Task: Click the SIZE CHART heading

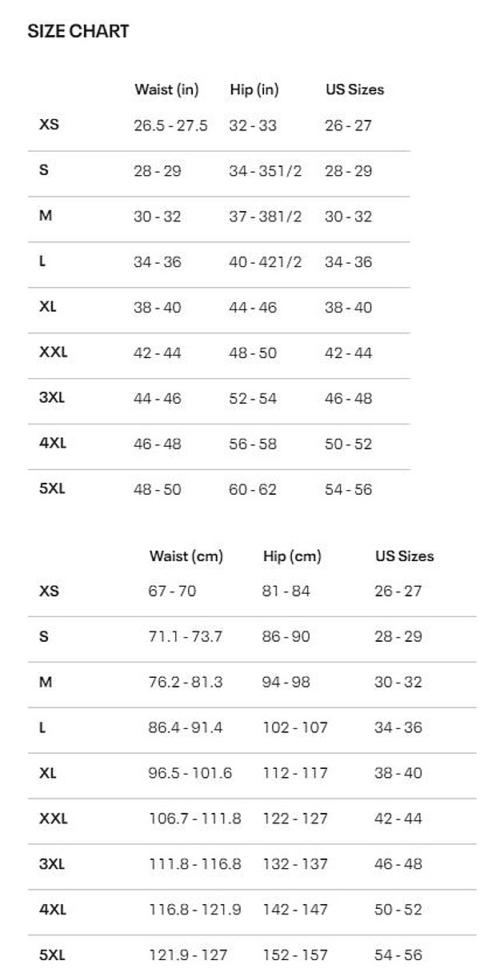Action: (78, 32)
